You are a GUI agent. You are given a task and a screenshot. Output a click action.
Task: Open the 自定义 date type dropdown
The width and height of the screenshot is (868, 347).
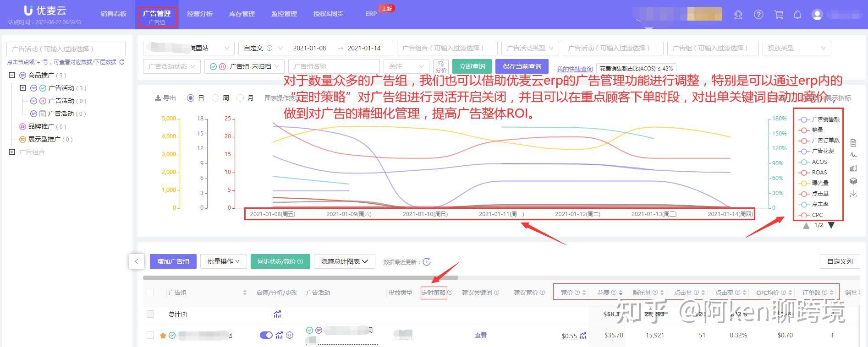tap(263, 48)
